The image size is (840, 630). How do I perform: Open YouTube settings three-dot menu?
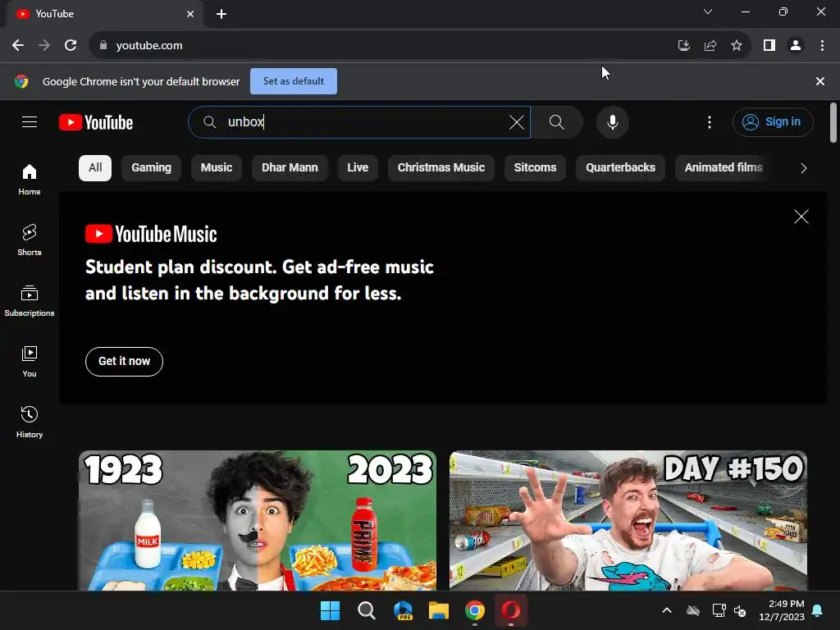710,122
